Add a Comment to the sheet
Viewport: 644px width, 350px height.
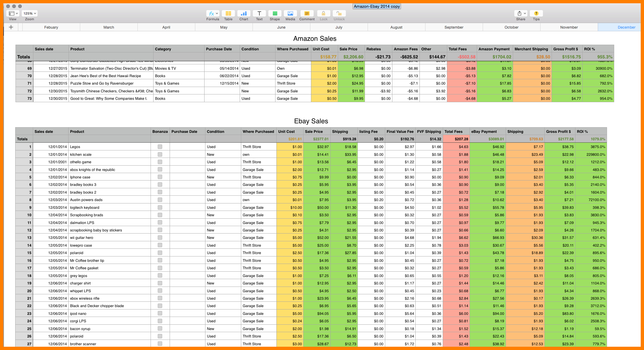[307, 13]
